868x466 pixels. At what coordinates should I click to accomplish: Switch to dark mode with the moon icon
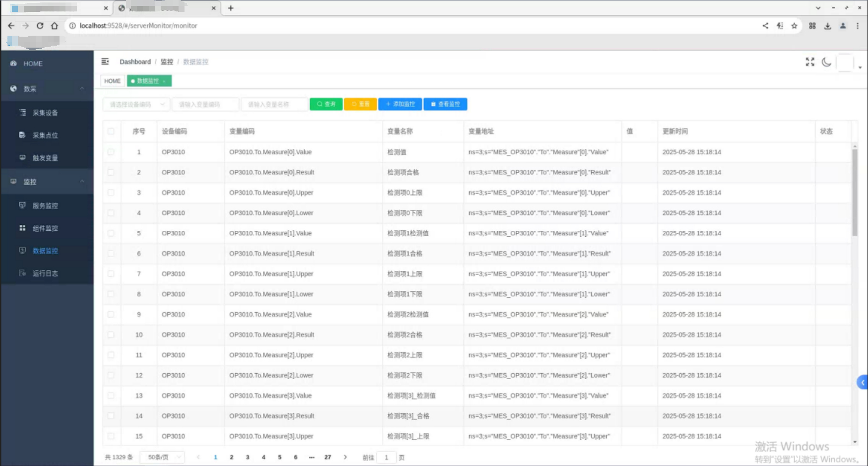point(826,62)
